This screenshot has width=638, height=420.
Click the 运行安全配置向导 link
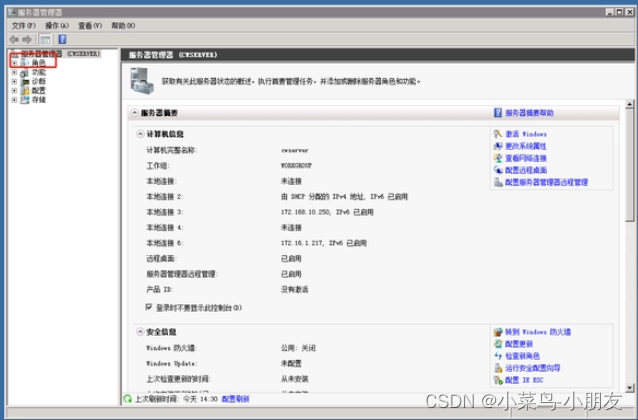point(532,368)
